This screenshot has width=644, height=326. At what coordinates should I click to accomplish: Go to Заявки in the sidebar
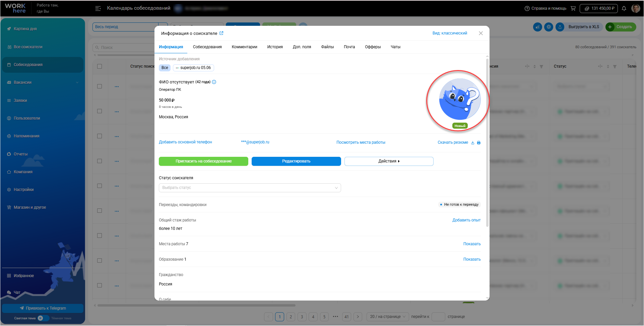(20, 101)
